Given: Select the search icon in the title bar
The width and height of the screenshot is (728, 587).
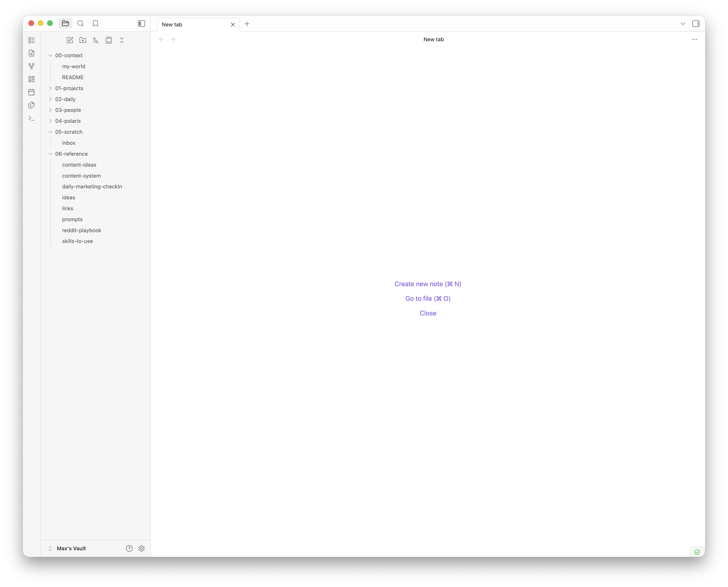Looking at the screenshot, I should [80, 23].
